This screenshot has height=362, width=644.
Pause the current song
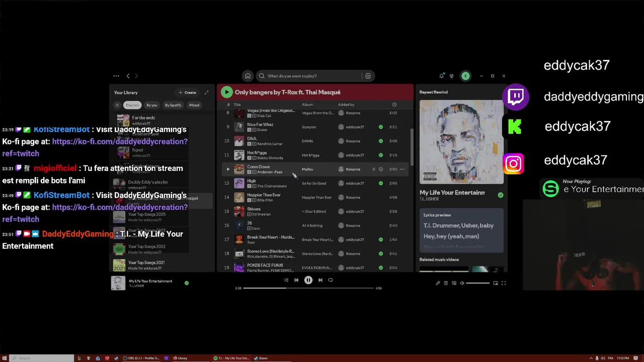[x=308, y=280]
